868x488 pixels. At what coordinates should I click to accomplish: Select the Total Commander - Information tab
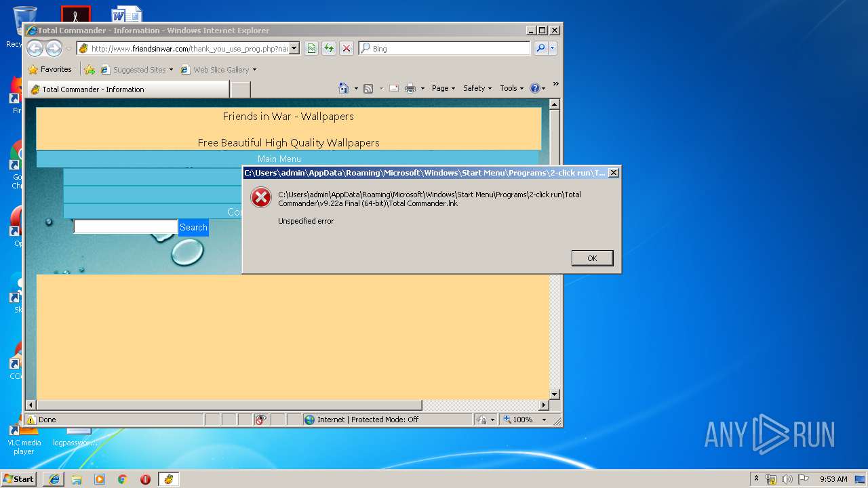(127, 89)
